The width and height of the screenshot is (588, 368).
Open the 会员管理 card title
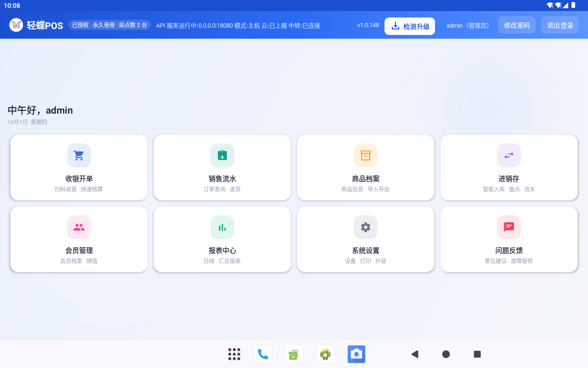click(x=79, y=251)
